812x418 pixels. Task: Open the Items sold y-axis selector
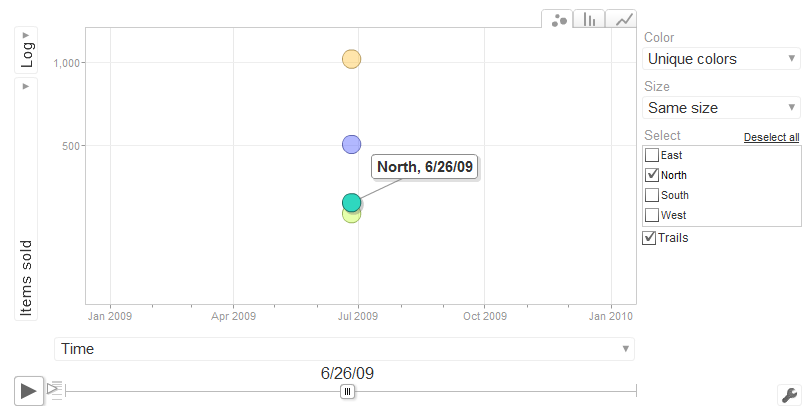coord(26,199)
